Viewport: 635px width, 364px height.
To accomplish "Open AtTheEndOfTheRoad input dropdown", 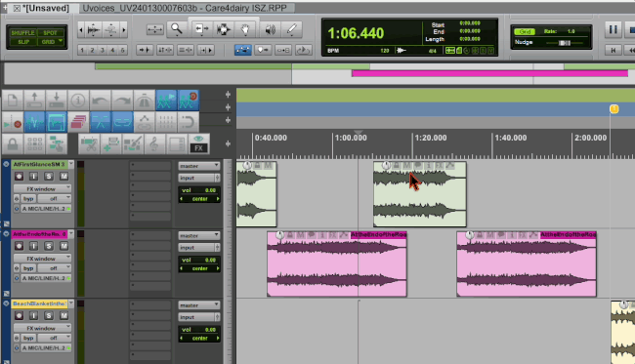I will pyautogui.click(x=199, y=248).
